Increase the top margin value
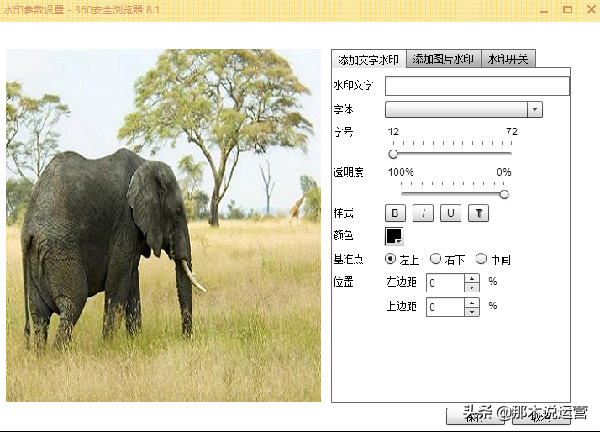The image size is (600, 432). pyautogui.click(x=472, y=302)
